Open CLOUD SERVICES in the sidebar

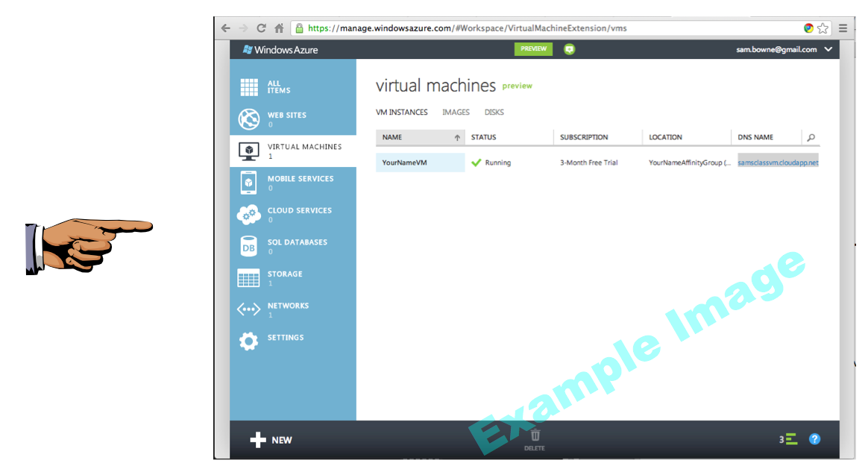[x=293, y=214]
